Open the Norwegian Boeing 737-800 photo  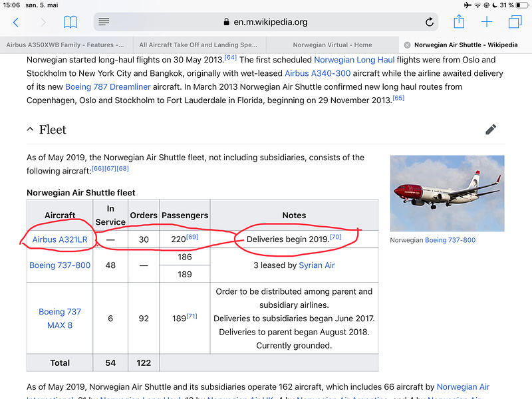coord(447,194)
